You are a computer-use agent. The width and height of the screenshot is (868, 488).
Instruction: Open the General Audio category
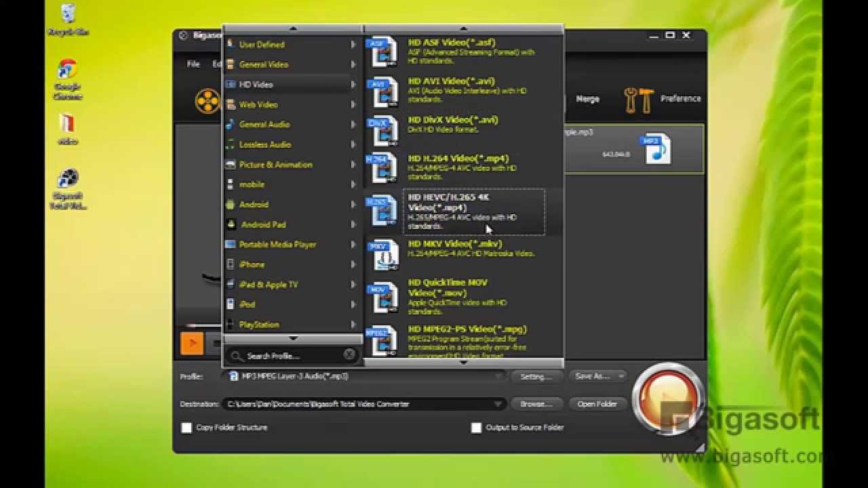click(293, 125)
